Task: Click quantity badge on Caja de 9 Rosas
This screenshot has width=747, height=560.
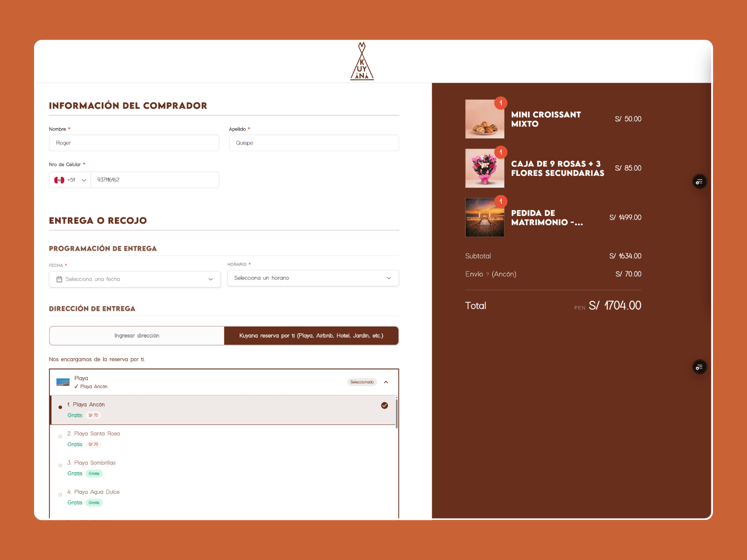Action: pyautogui.click(x=500, y=152)
